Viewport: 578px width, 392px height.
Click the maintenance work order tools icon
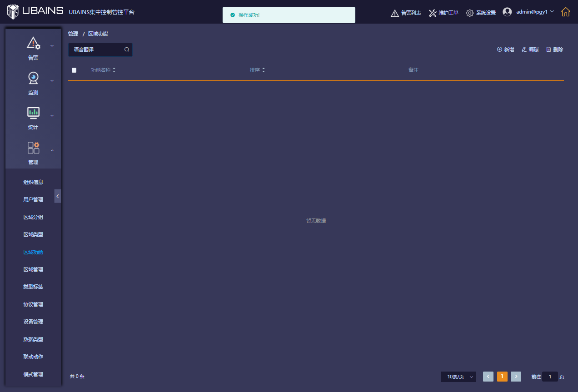[433, 13]
